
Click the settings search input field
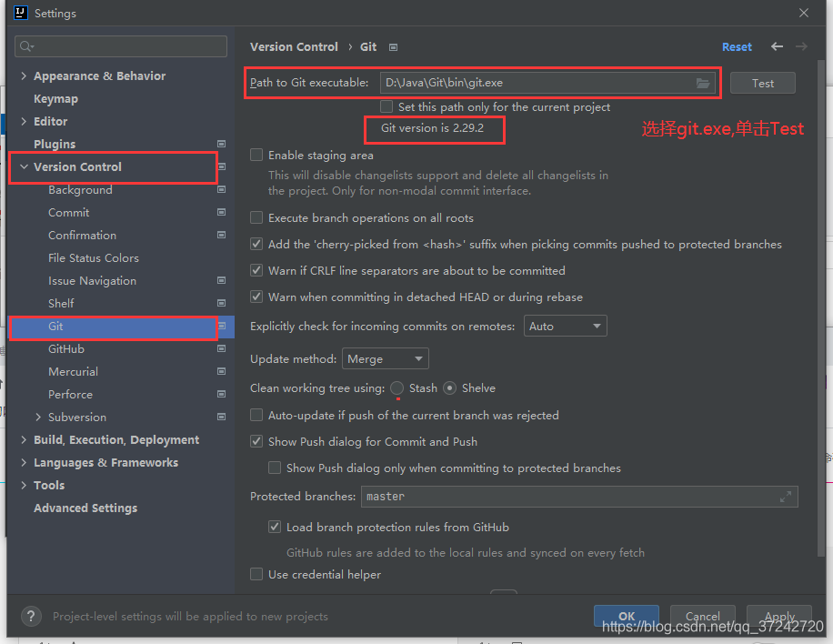(121, 46)
